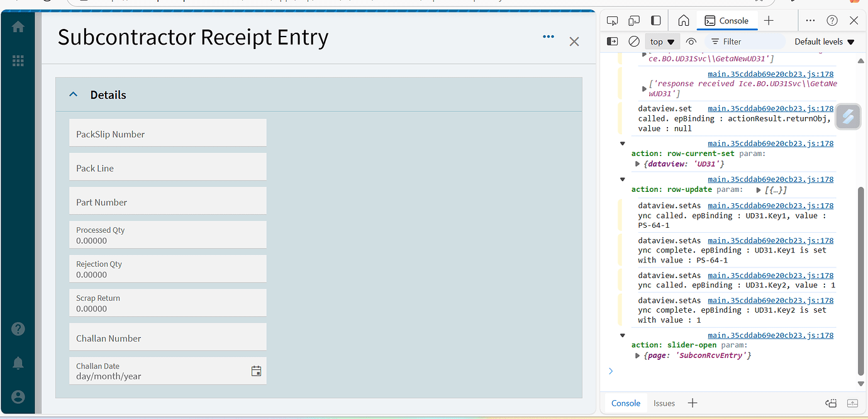
Task: Collapse the Details section
Action: 74,94
